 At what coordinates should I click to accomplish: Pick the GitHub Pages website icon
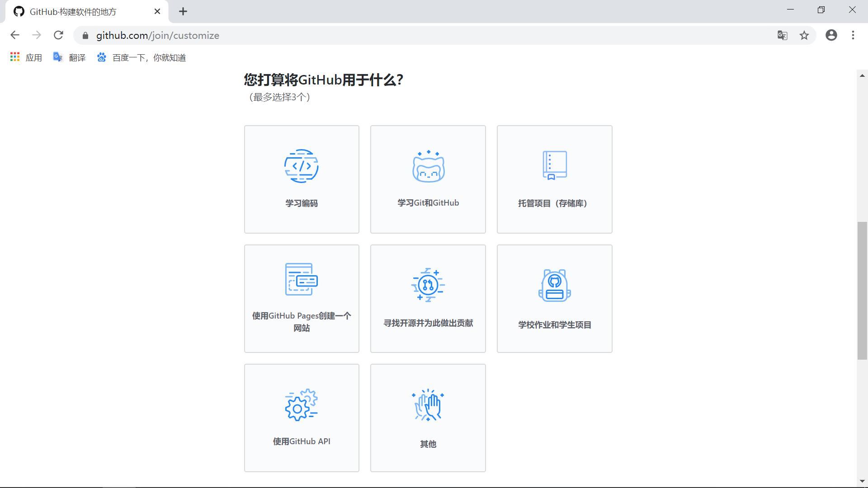pos(302,279)
